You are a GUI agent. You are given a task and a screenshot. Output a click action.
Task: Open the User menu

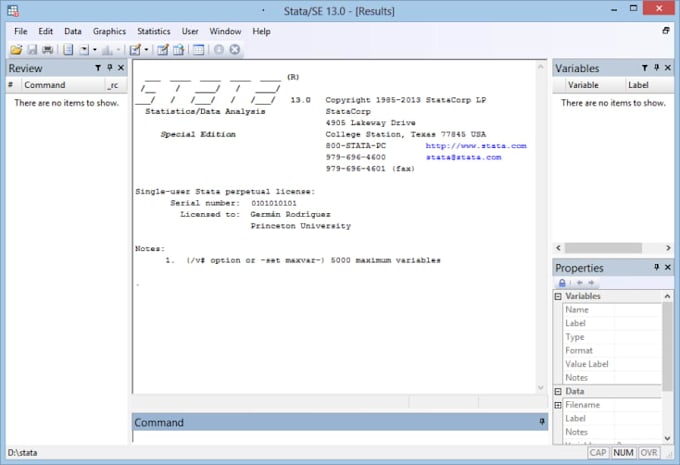[x=190, y=31]
